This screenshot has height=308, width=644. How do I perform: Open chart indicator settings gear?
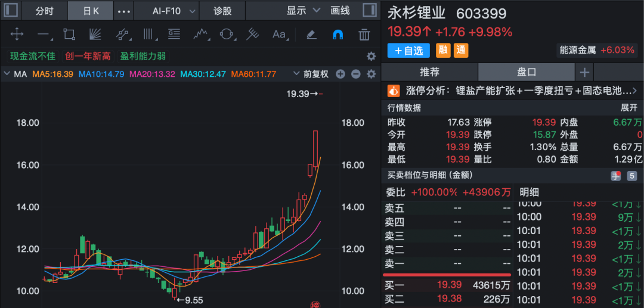coord(371,74)
